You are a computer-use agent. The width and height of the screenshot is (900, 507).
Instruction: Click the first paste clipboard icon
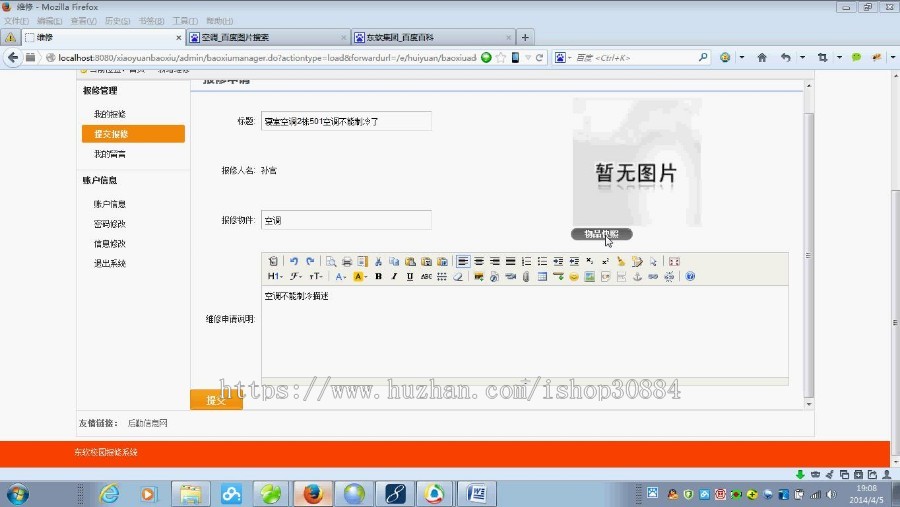click(x=410, y=261)
